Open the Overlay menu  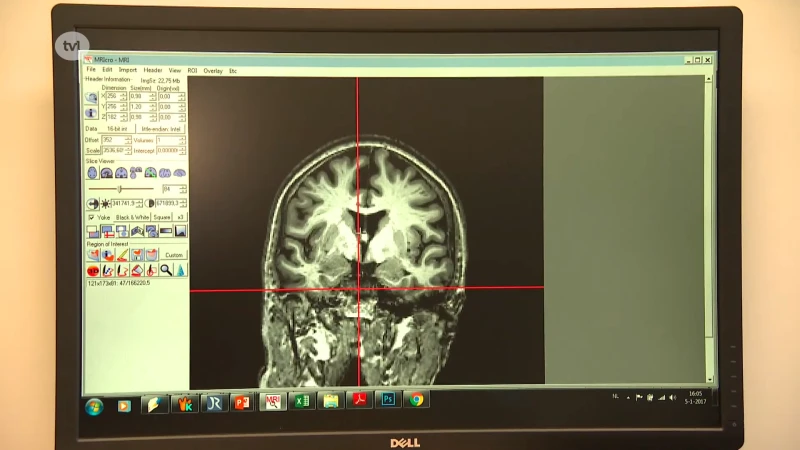tap(213, 71)
